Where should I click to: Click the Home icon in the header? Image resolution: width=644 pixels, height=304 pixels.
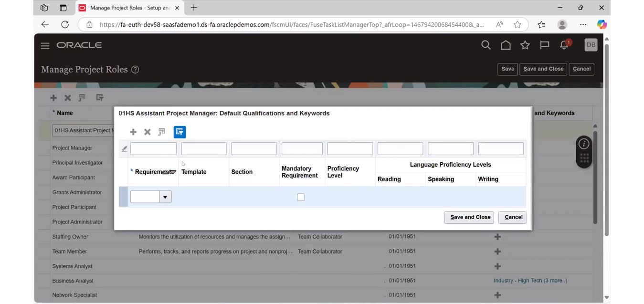[x=505, y=45]
